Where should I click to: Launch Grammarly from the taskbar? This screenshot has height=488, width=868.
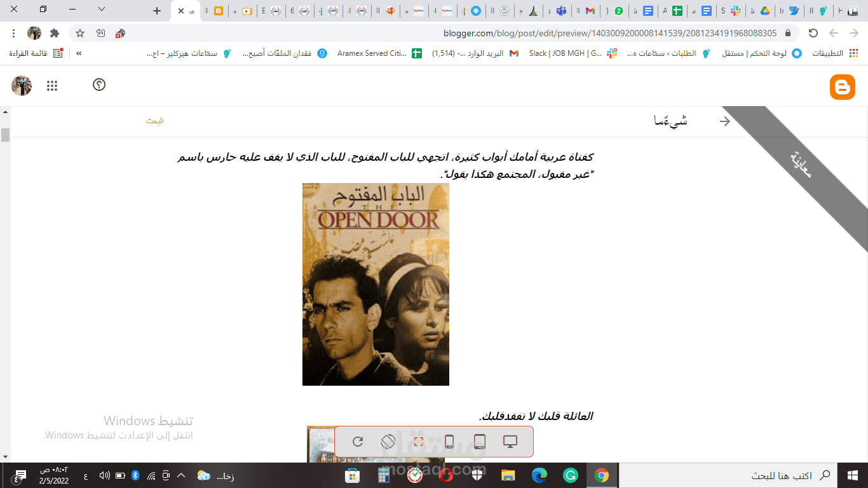point(570,475)
